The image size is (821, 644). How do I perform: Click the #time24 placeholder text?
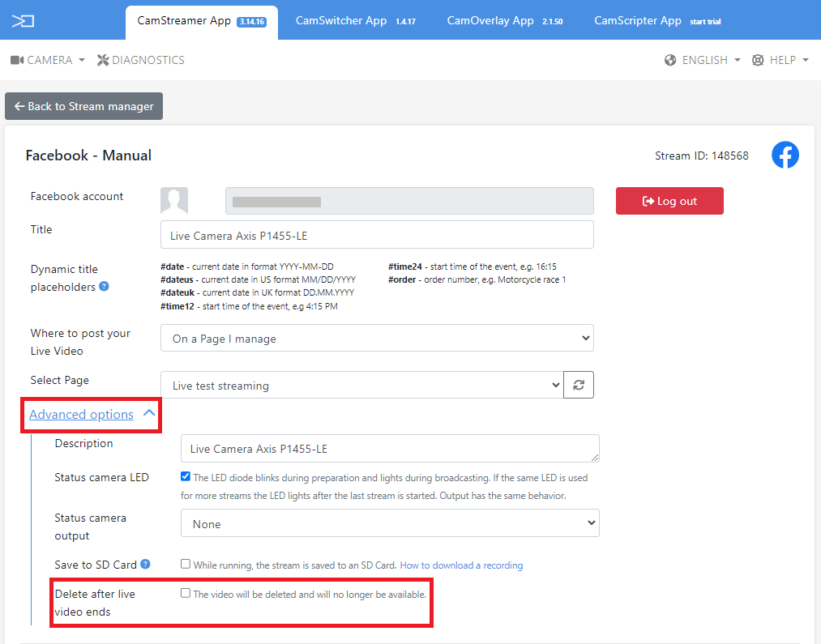coord(404,267)
